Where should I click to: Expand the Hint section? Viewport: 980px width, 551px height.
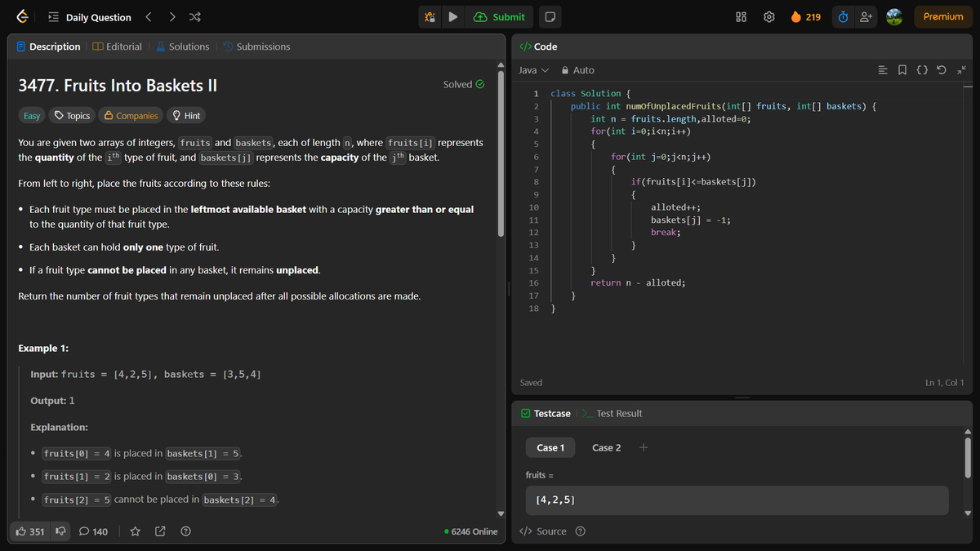click(186, 115)
